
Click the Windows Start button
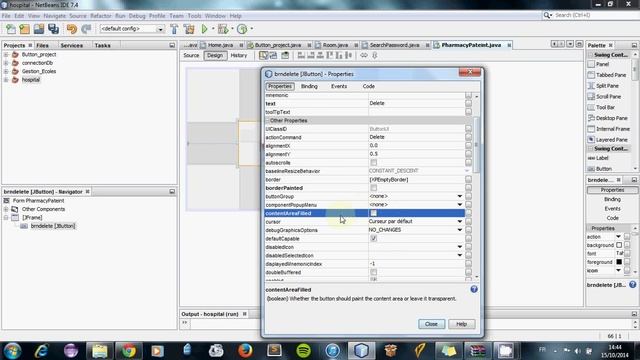12,351
